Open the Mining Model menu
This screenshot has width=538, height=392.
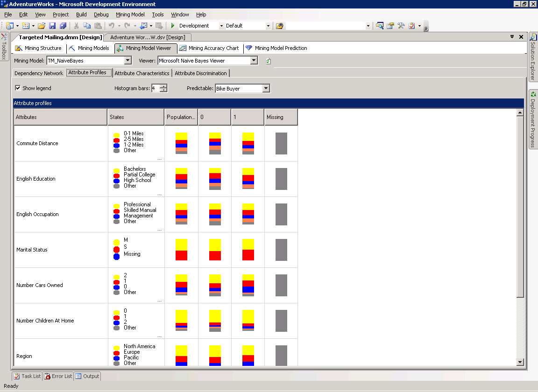(130, 14)
